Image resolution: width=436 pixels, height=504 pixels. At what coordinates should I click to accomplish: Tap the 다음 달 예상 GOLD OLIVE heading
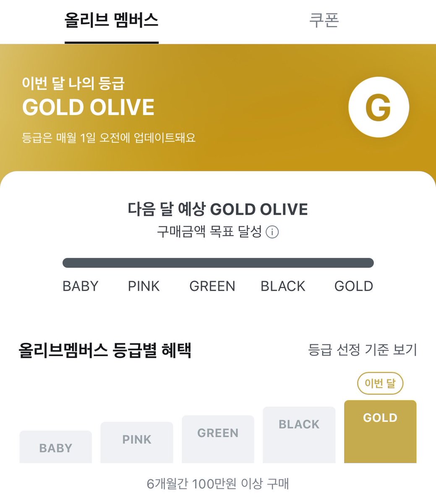218,209
